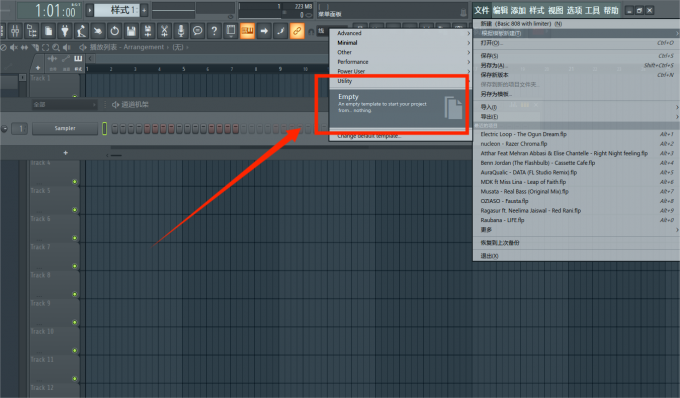Click the Empty template document icon
This screenshot has height=398, width=680.
454,108
